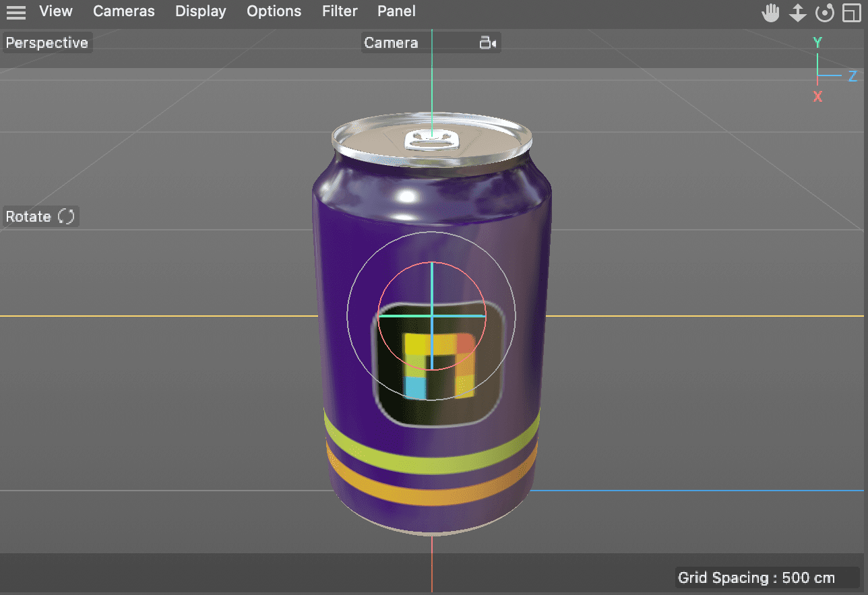Open the viewport hamburger menu
The height and width of the screenshot is (595, 868).
pyautogui.click(x=16, y=12)
